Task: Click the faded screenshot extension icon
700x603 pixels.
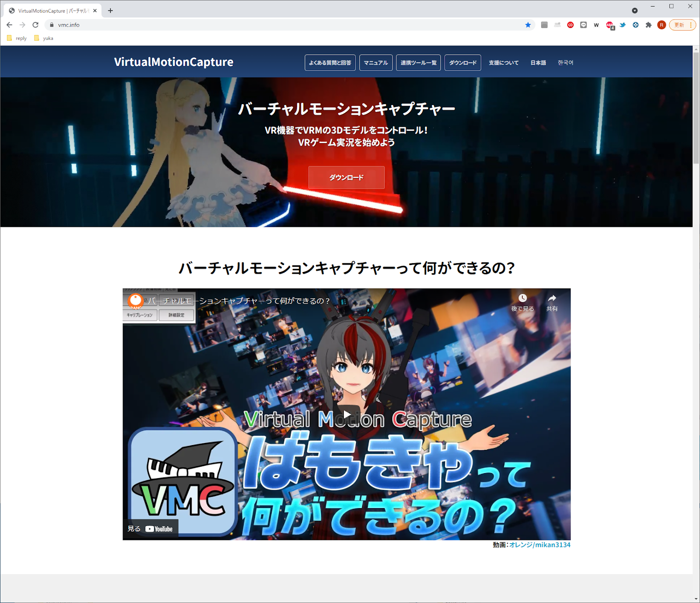Action: (557, 25)
